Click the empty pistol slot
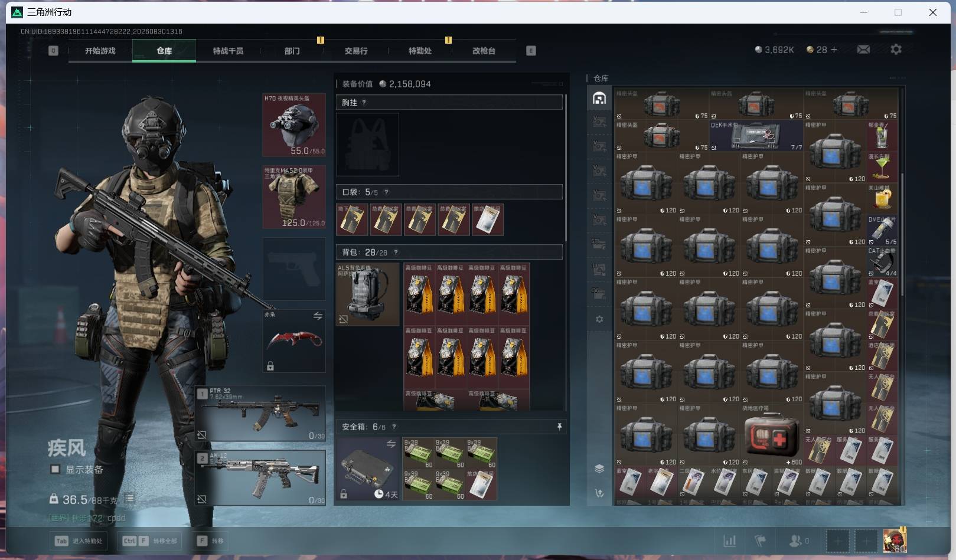 coord(294,269)
